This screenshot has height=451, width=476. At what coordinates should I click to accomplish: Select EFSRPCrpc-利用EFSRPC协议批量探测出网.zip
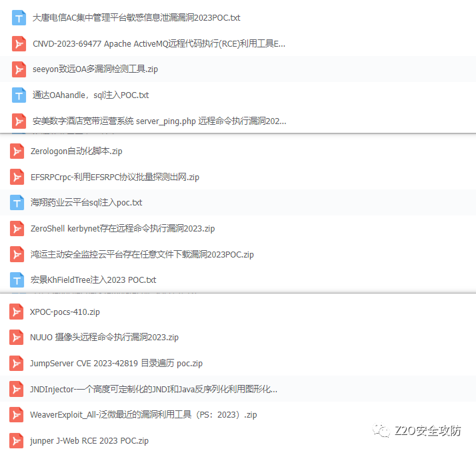pos(115,177)
